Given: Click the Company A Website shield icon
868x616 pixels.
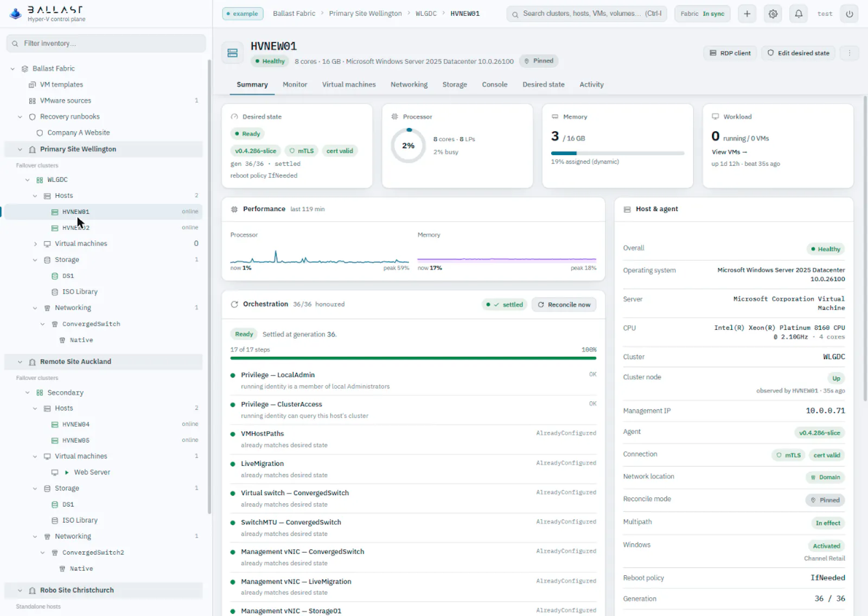Looking at the screenshot, I should [x=40, y=133].
